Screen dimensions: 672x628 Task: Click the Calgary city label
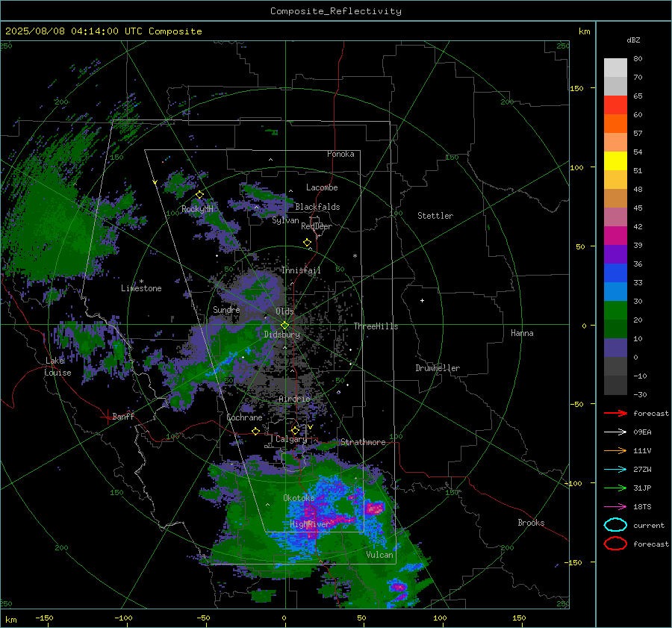(x=291, y=439)
